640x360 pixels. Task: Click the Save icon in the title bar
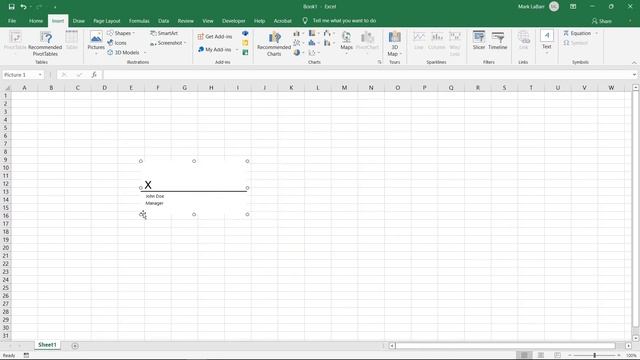pos(11,7)
